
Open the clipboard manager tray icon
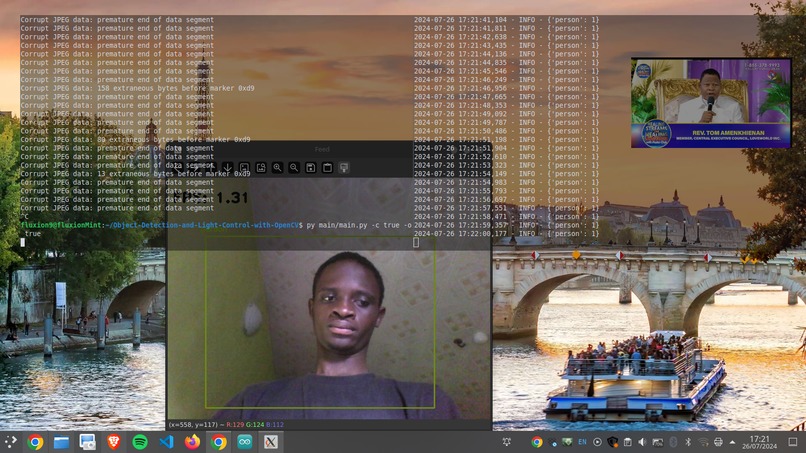coord(628,442)
